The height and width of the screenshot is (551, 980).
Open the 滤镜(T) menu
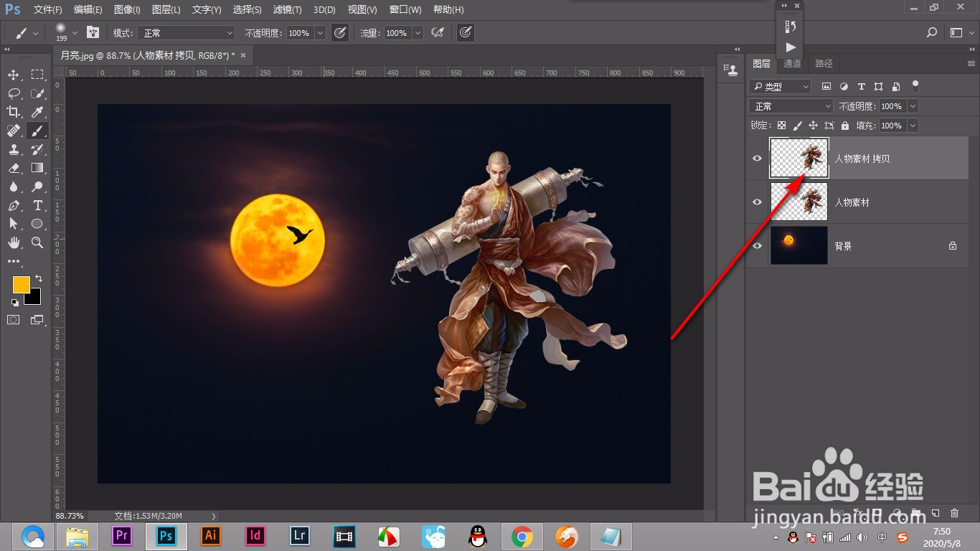click(287, 10)
